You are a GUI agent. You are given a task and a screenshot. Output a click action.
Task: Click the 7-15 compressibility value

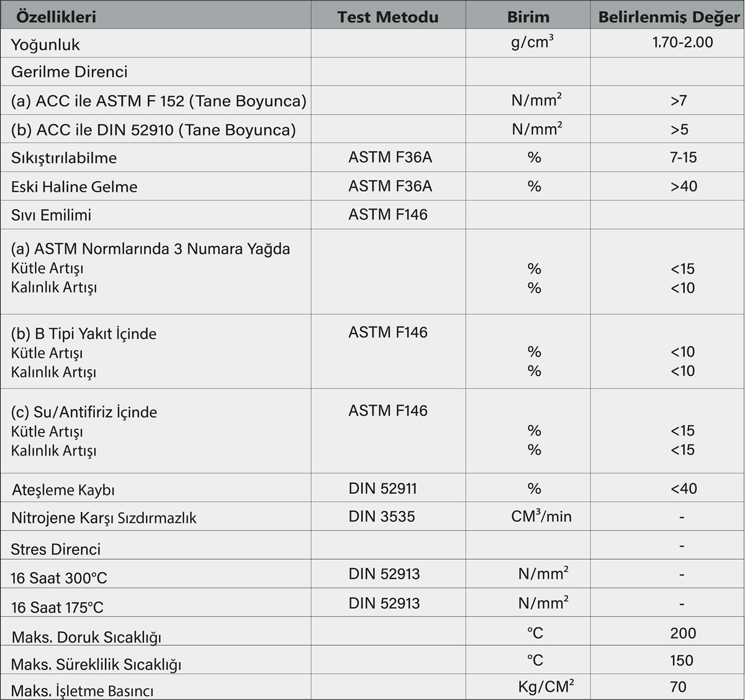(x=683, y=157)
